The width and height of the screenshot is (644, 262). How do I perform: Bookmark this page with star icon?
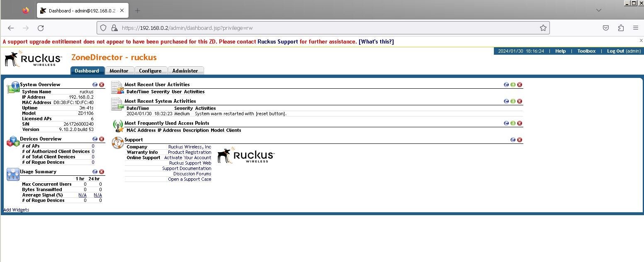(543, 28)
